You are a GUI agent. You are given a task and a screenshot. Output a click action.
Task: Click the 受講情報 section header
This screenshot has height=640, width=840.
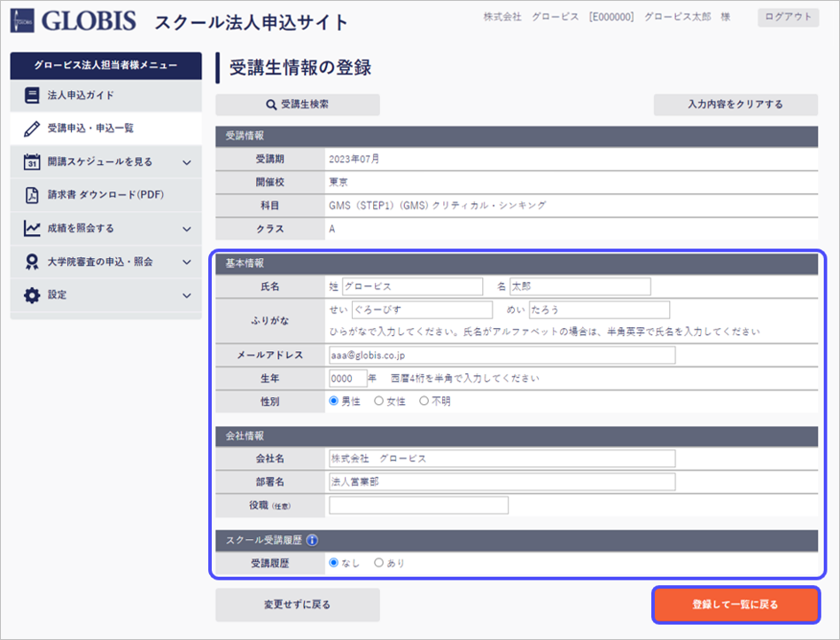[517, 137]
